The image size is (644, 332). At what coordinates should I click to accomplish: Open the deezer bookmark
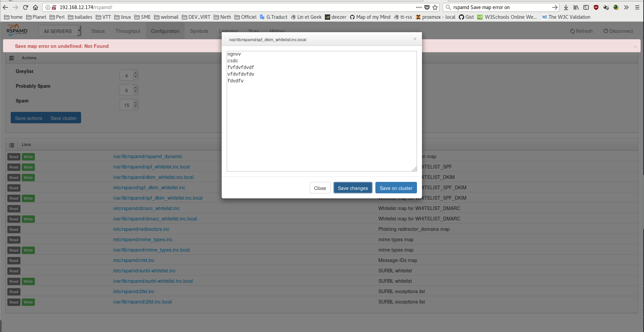pos(336,17)
